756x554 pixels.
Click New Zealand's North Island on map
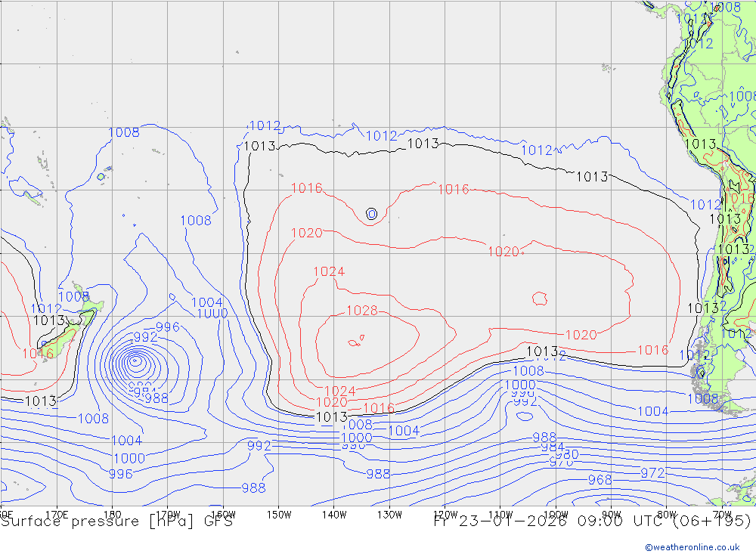[x=90, y=310]
